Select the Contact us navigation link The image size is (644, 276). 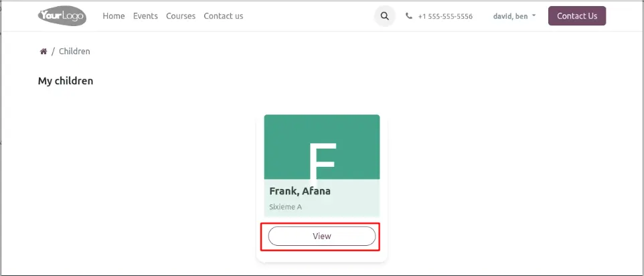pyautogui.click(x=224, y=16)
